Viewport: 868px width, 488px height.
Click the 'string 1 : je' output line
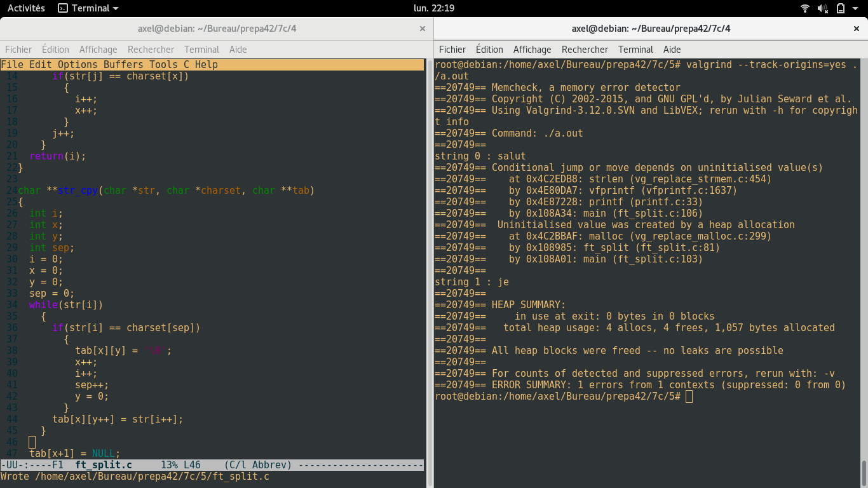click(471, 282)
